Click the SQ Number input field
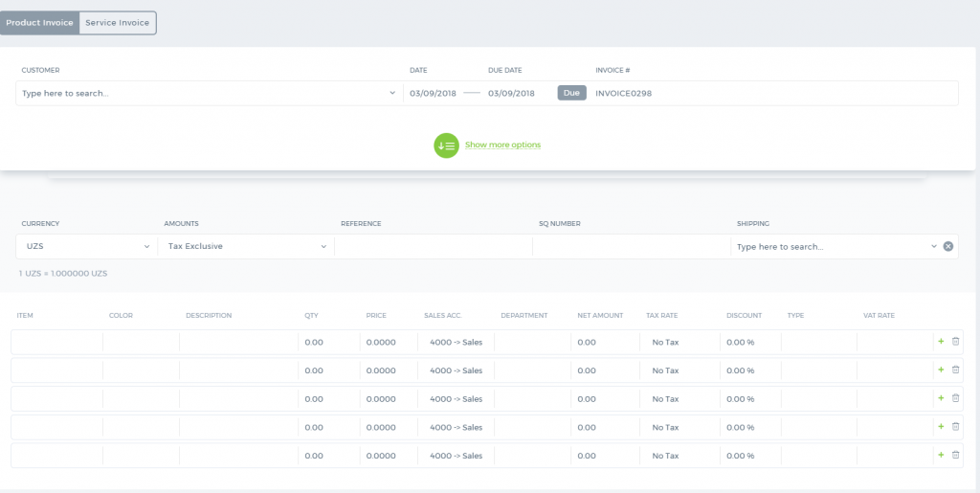This screenshot has height=493, width=980. coord(632,246)
